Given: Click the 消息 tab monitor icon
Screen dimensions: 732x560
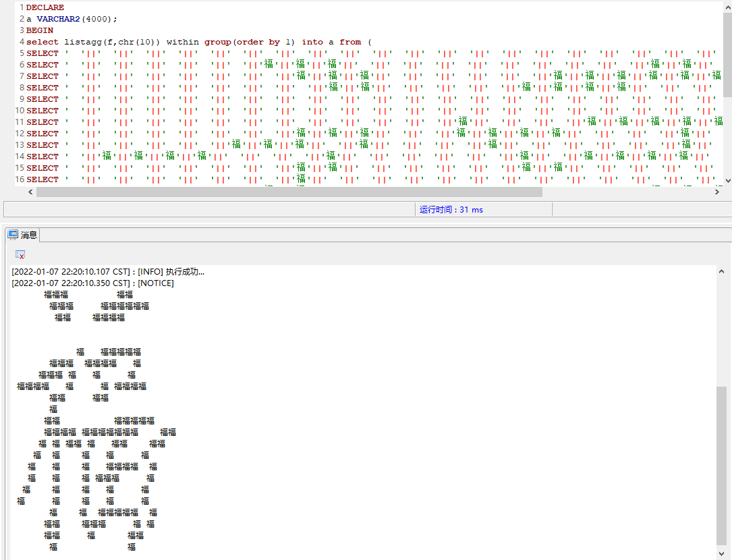Looking at the screenshot, I should 13,235.
